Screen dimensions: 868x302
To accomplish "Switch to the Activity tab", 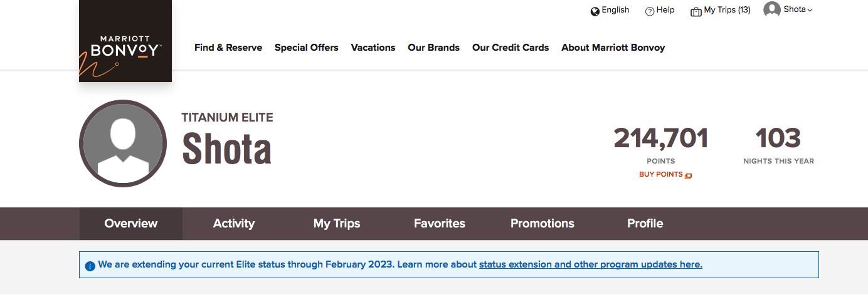I will tap(234, 224).
